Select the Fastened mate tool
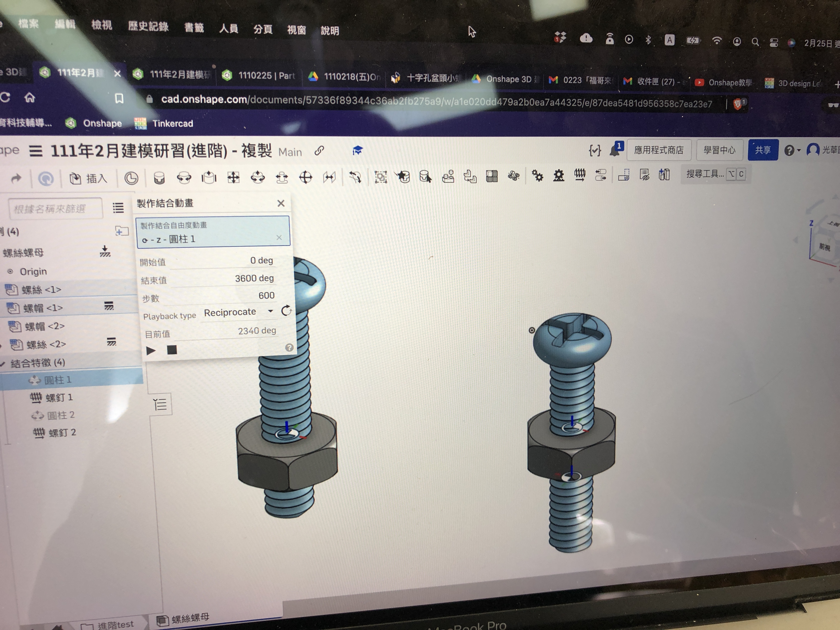840x630 pixels. coord(159,178)
